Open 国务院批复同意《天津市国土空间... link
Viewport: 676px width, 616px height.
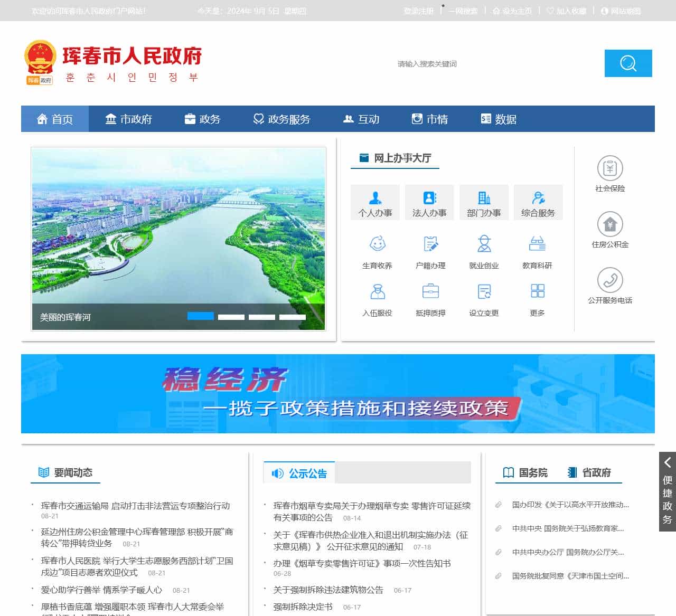[570, 576]
